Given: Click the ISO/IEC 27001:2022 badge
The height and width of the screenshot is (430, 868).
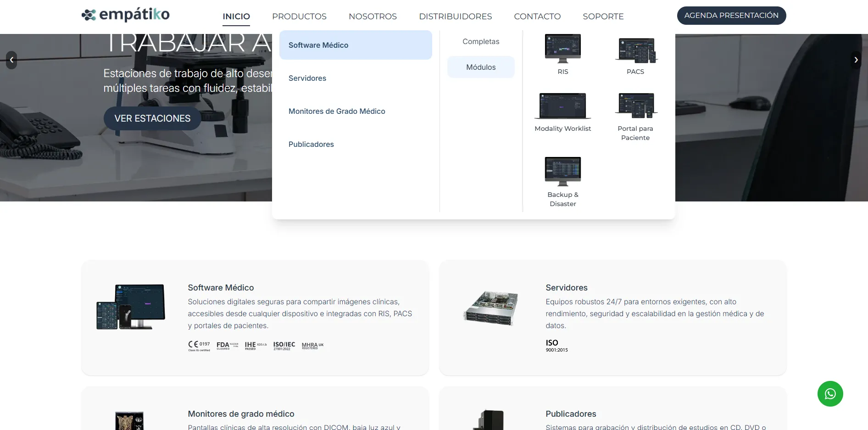Looking at the screenshot, I should click(x=284, y=346).
